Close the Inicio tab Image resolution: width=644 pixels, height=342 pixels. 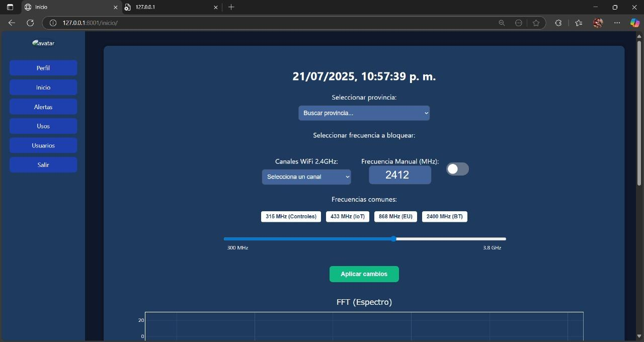tap(116, 7)
